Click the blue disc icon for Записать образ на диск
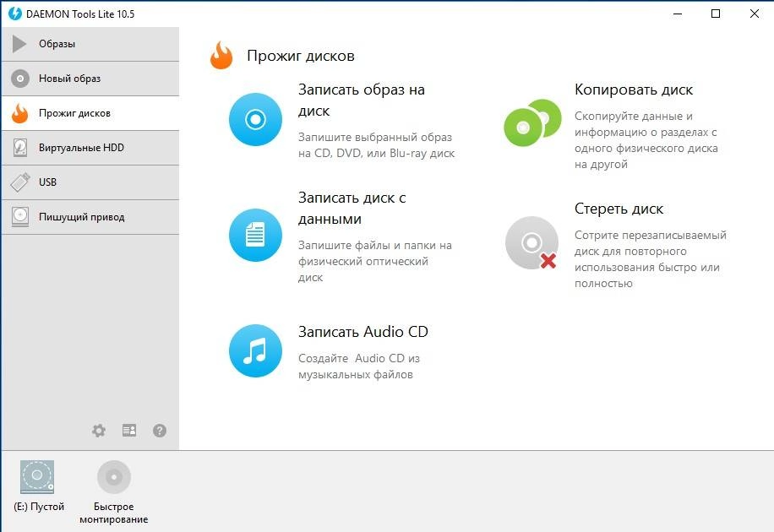 pos(255,119)
